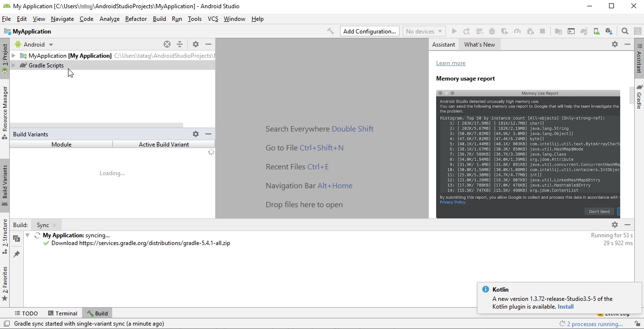Image resolution: width=644 pixels, height=329 pixels.
Task: Click the Project panel horizontal scrollbar
Action: (96, 125)
